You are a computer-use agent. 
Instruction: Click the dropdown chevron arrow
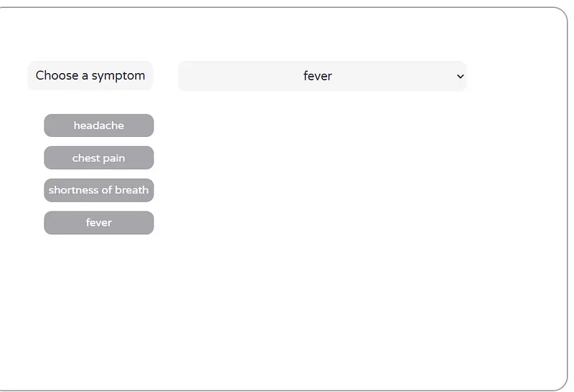460,76
